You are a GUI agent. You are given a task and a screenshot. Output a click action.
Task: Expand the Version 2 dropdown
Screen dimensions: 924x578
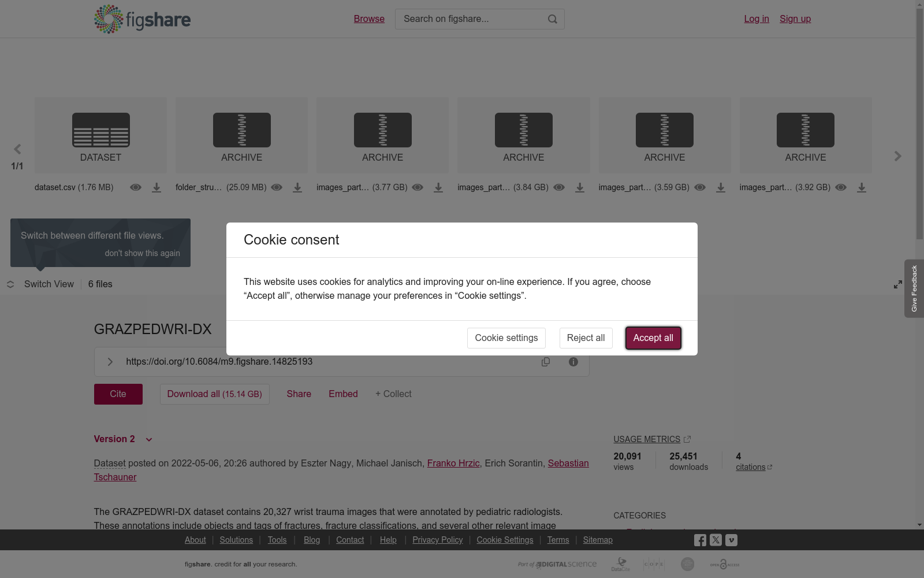(x=123, y=439)
